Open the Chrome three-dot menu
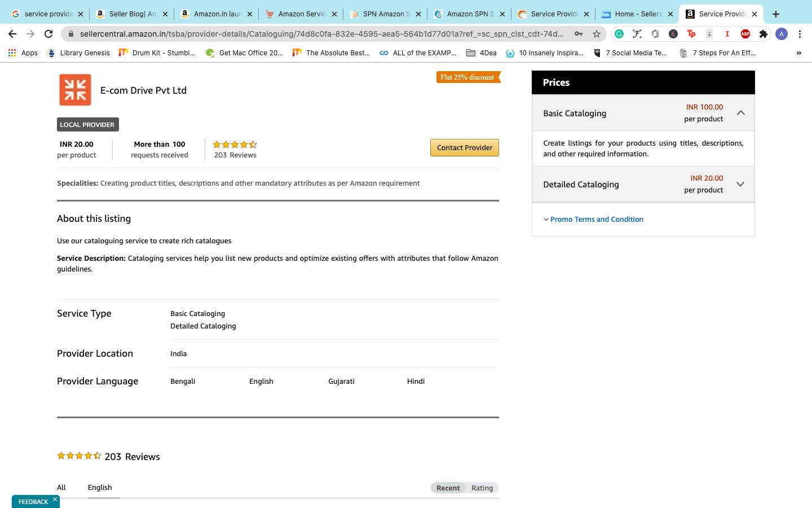Viewport: 812px width, 508px height. [800, 34]
